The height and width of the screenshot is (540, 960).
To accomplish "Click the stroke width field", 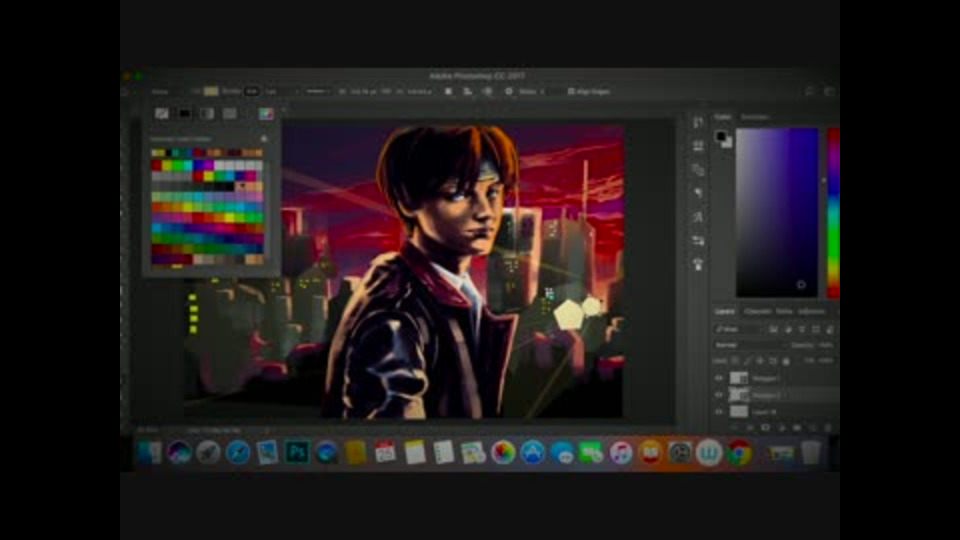I will point(277,91).
